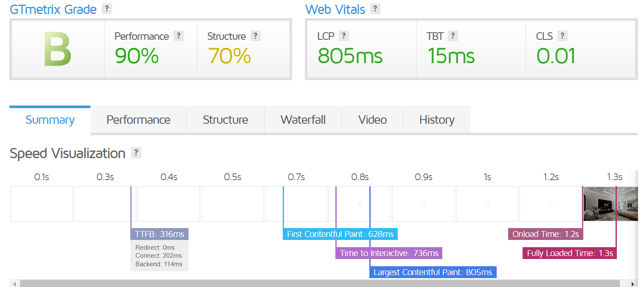Screen dimensions: 644x287
Task: Select the Summary tab
Action: (50, 120)
